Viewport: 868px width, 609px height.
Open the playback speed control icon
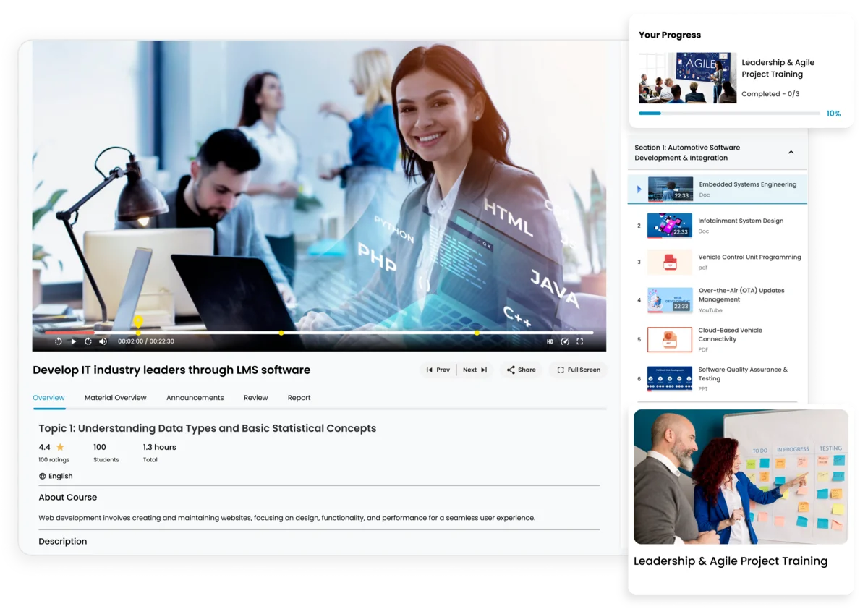pos(565,340)
